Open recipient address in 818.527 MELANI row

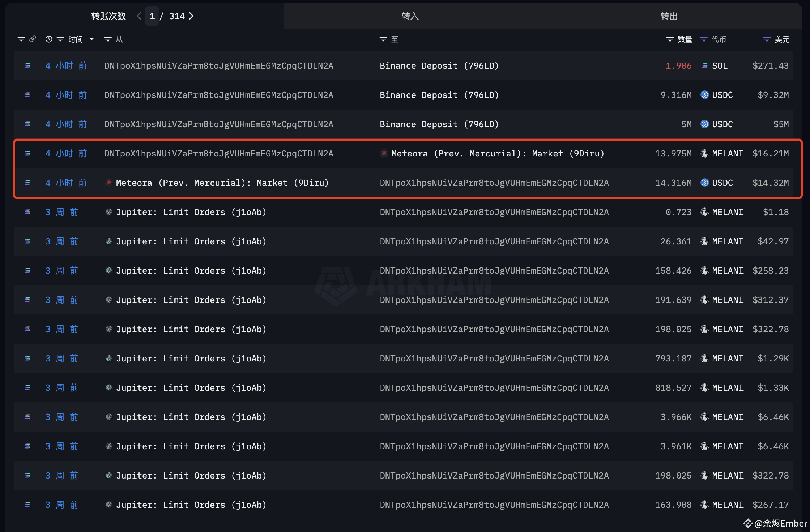point(494,388)
